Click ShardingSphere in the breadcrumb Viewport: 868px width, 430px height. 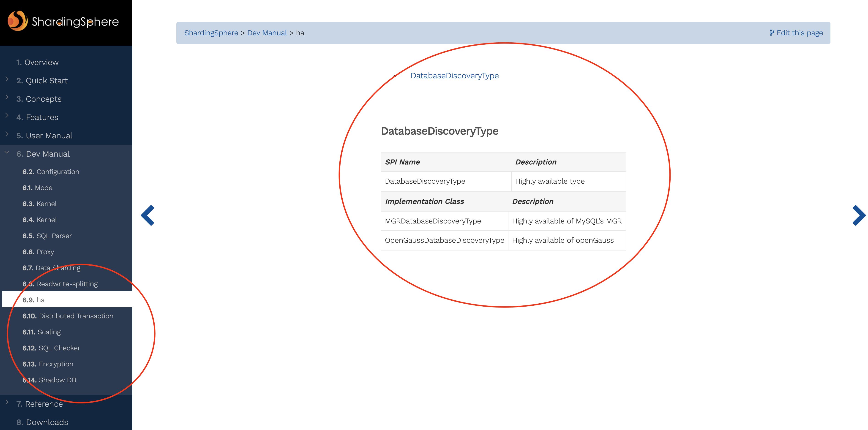click(211, 33)
